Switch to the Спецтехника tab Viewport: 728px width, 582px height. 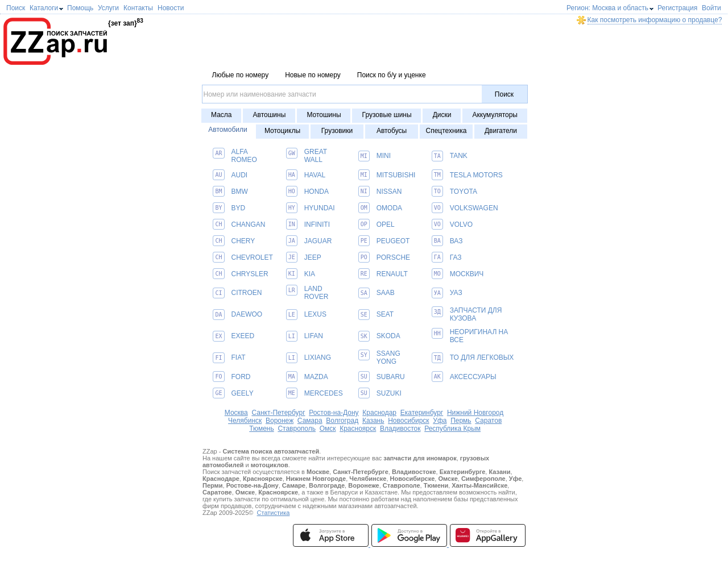[446, 131]
